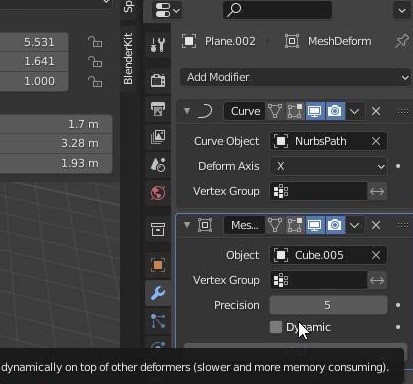Image resolution: width=413 pixels, height=384 pixels.
Task: Rename the Curve modifier name field
Action: pyautogui.click(x=244, y=111)
